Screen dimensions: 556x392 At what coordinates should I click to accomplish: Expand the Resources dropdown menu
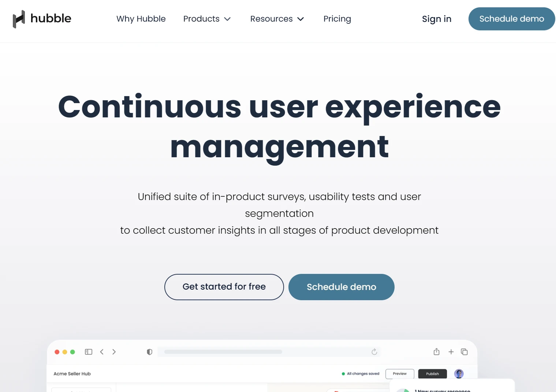(277, 19)
